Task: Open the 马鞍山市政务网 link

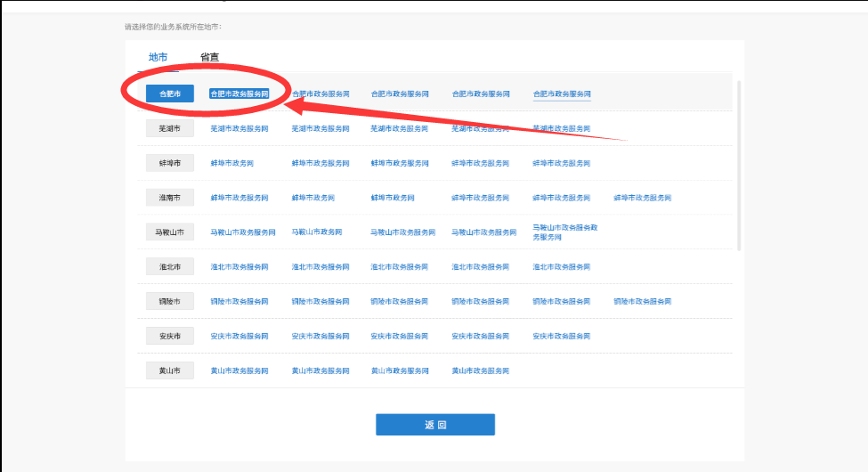Action: click(316, 232)
